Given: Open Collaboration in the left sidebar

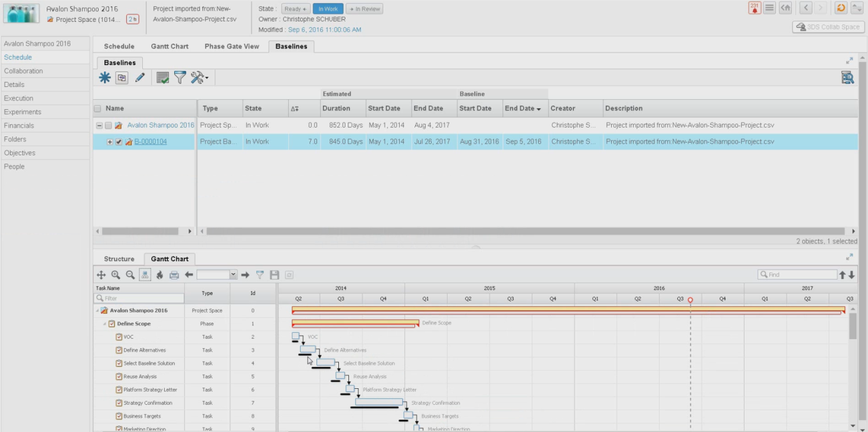Looking at the screenshot, I should pyautogui.click(x=45, y=71).
